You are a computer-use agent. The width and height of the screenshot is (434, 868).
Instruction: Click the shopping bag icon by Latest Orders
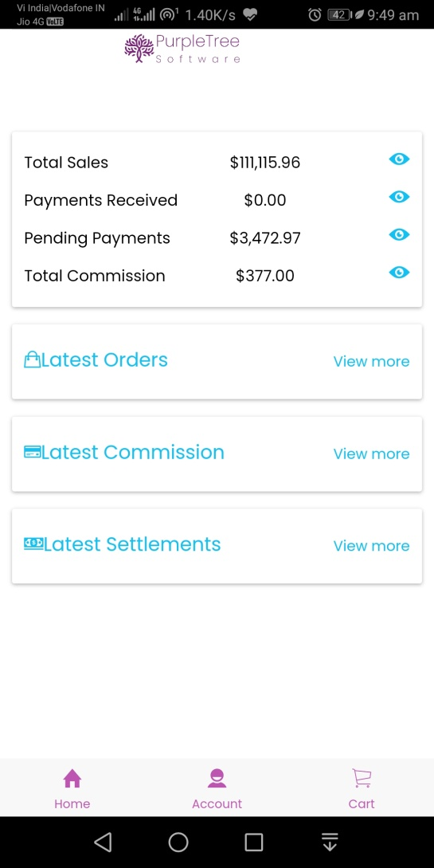coord(32,359)
